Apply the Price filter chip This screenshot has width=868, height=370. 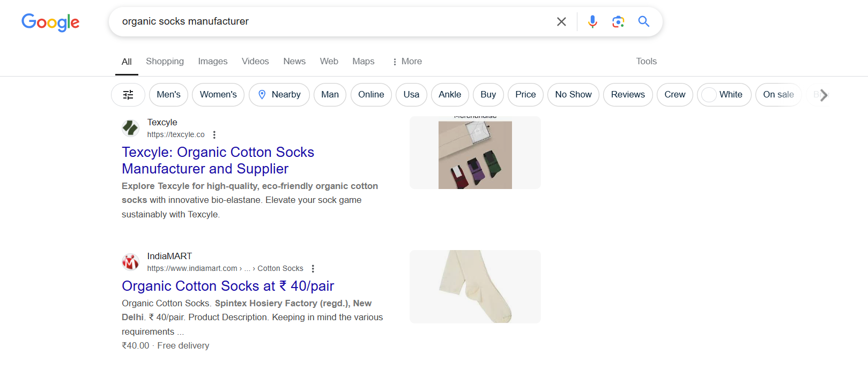tap(525, 95)
